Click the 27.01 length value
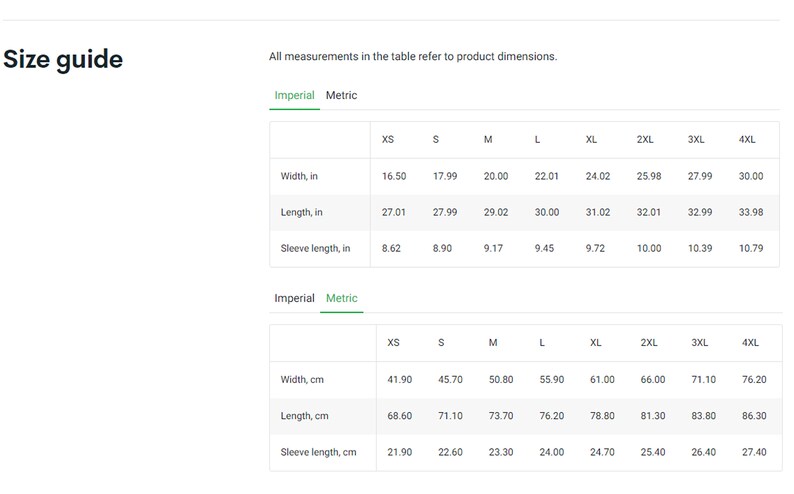794x494 pixels. pyautogui.click(x=393, y=212)
